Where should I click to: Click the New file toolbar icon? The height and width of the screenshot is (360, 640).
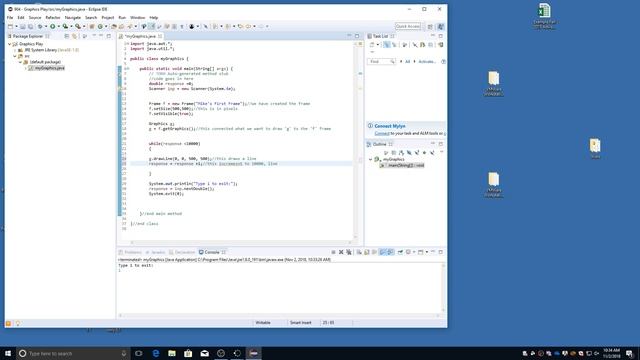click(x=10, y=27)
